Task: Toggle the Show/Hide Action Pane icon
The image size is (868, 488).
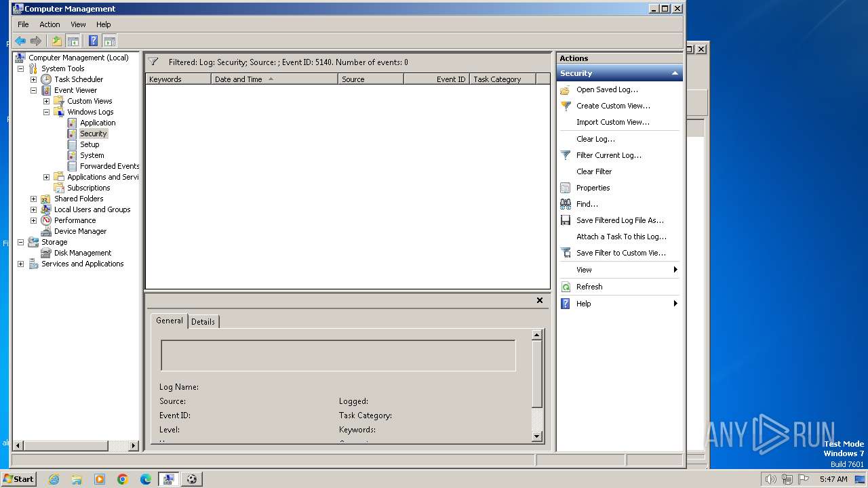Action: pos(109,41)
